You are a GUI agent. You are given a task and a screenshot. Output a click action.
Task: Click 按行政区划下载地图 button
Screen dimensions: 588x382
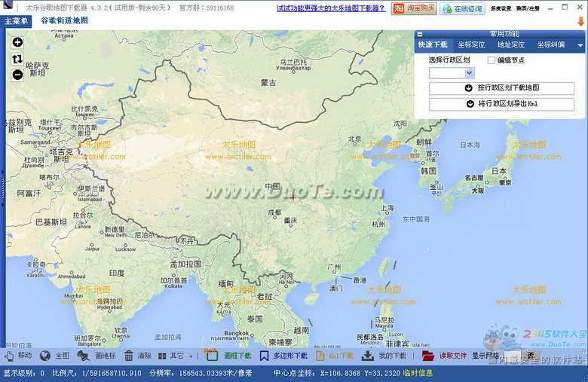pos(501,88)
